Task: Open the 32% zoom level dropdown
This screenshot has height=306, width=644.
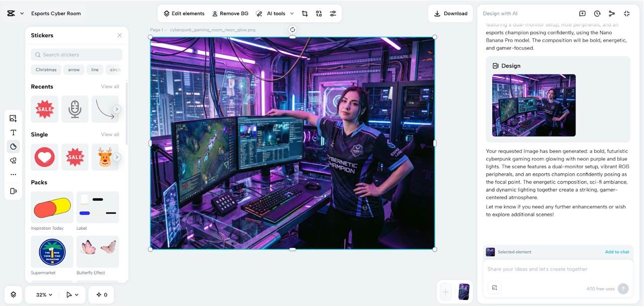Action: 44,295
